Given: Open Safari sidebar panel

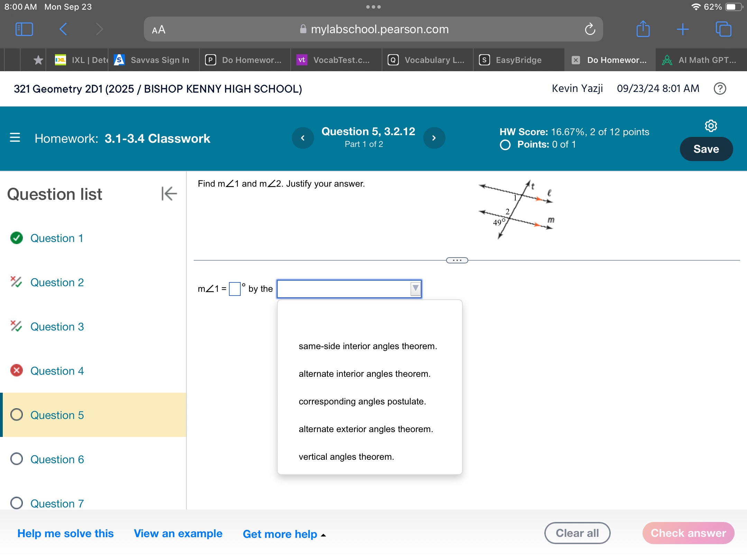Looking at the screenshot, I should coord(24,29).
